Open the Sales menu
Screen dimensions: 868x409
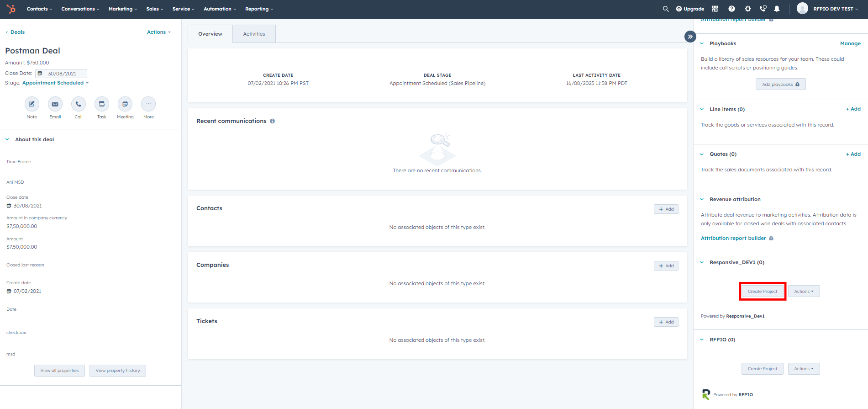[x=155, y=9]
